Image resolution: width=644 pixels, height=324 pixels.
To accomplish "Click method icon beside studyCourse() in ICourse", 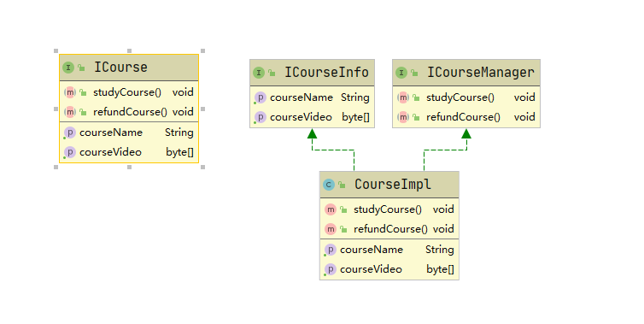I will pyautogui.click(x=70, y=92).
